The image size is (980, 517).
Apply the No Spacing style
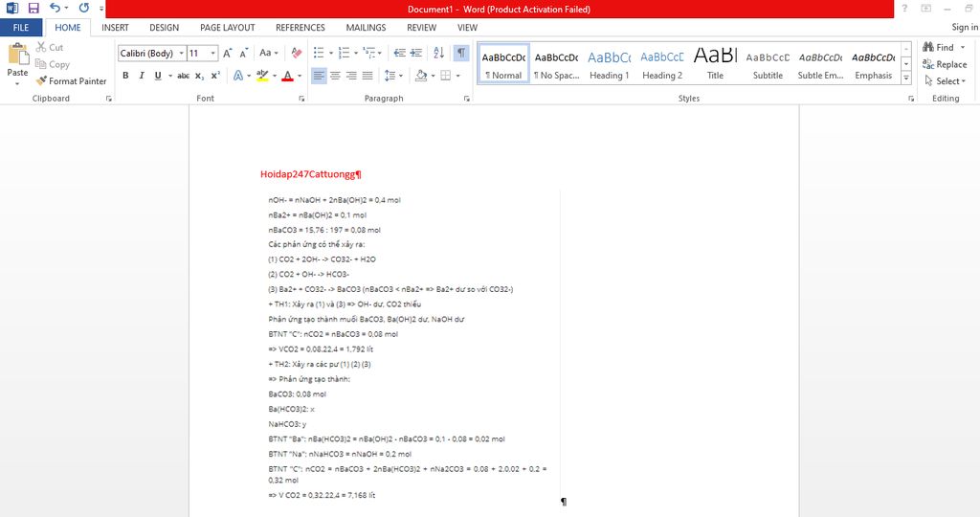point(556,64)
